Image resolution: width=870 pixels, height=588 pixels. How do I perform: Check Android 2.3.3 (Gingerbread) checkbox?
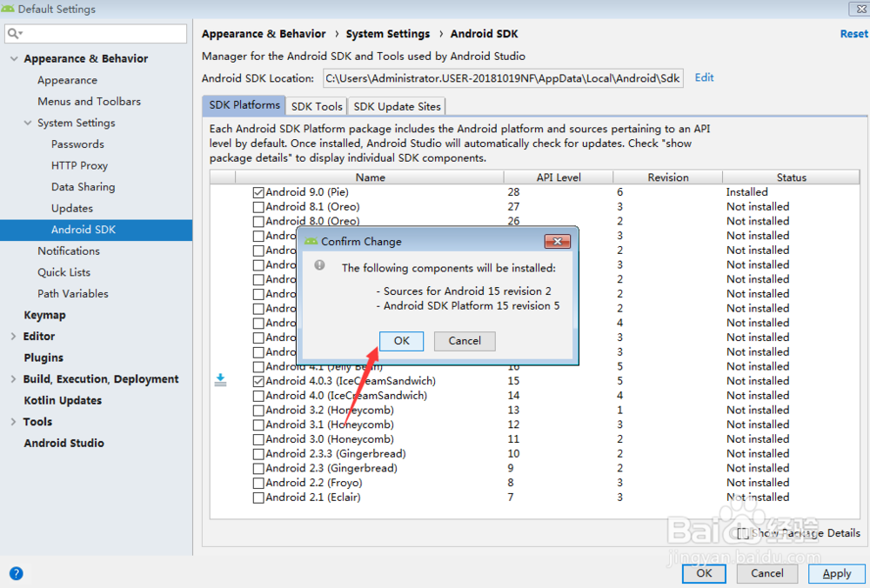point(258,454)
